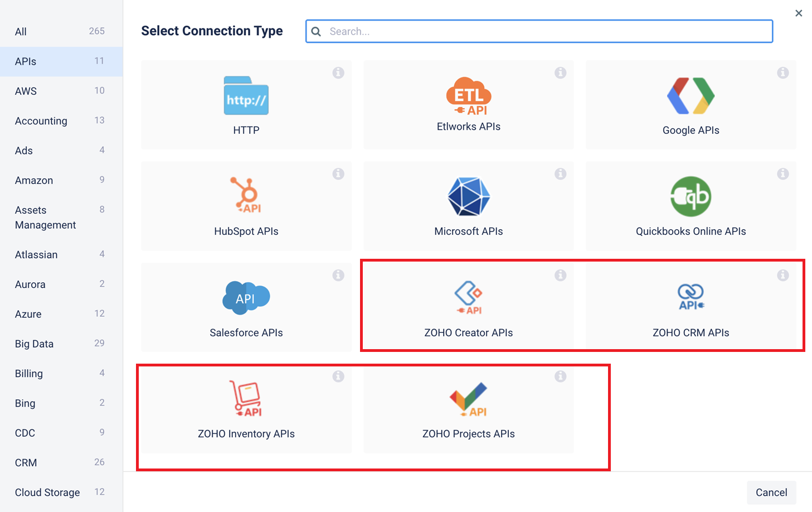Select the Amazon category
Image resolution: width=812 pixels, height=512 pixels.
61,180
